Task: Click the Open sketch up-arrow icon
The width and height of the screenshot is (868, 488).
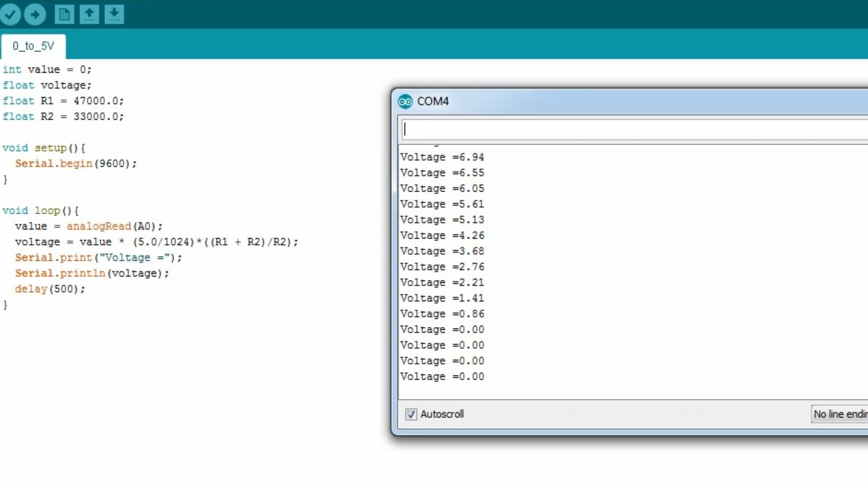Action: [x=89, y=14]
